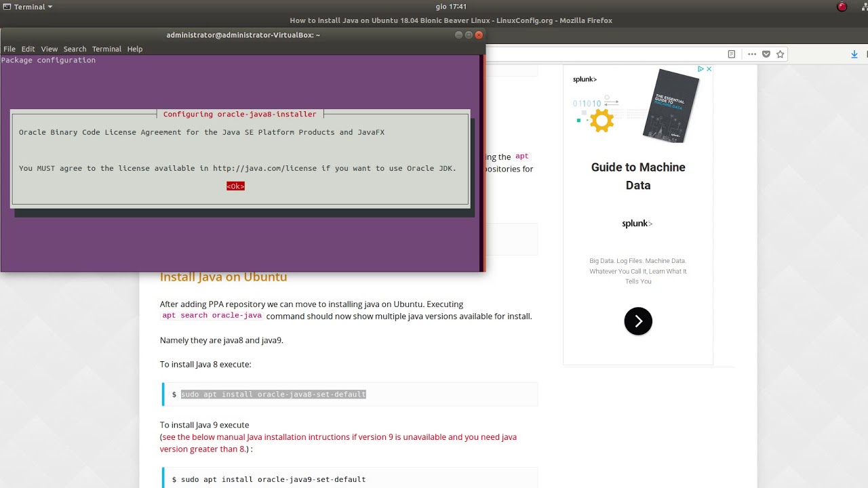Click the Splunk book thumbnail in the ad

click(671, 106)
